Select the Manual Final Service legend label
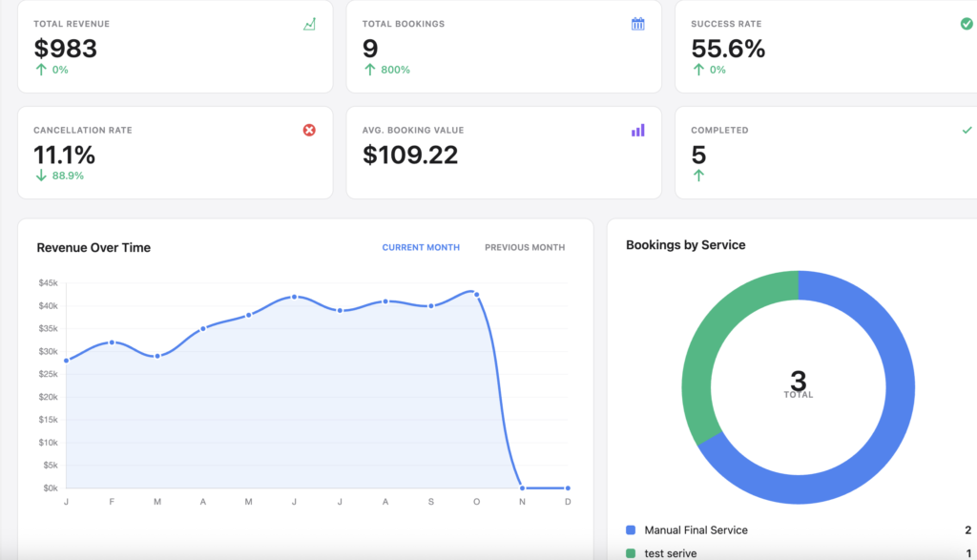 click(696, 530)
